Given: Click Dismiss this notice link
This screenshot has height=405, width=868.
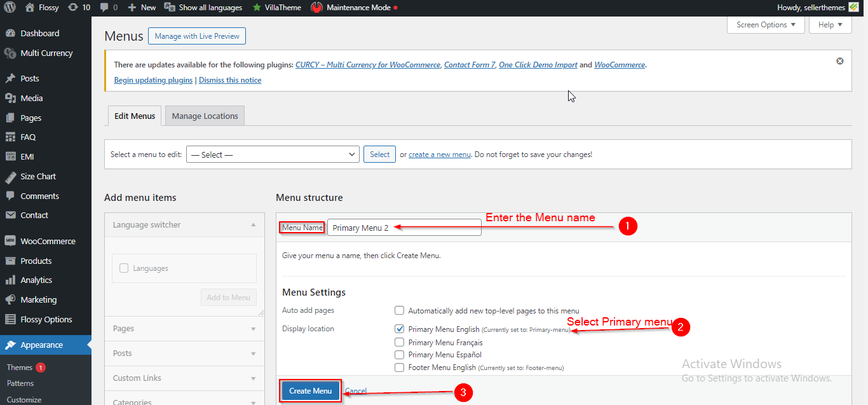Looking at the screenshot, I should tap(230, 80).
